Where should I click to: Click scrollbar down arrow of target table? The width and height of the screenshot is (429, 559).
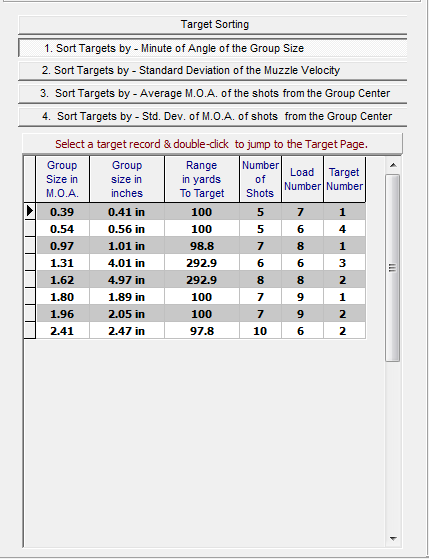pyautogui.click(x=393, y=538)
